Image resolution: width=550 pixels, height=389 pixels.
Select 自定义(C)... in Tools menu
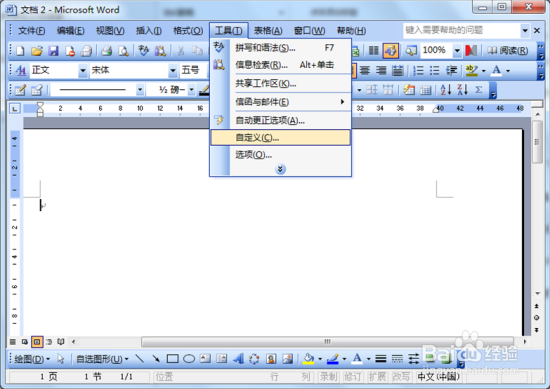pyautogui.click(x=280, y=138)
